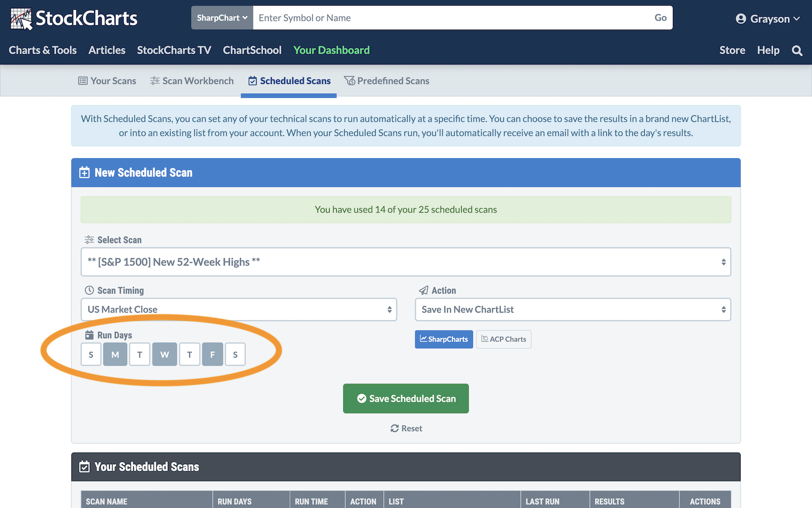Click the scheduled scans usage notice
Image resolution: width=812 pixels, height=508 pixels.
(406, 210)
